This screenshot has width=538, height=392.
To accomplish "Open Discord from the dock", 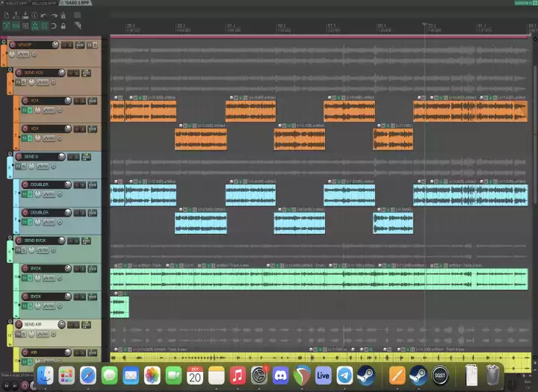I will tap(281, 375).
